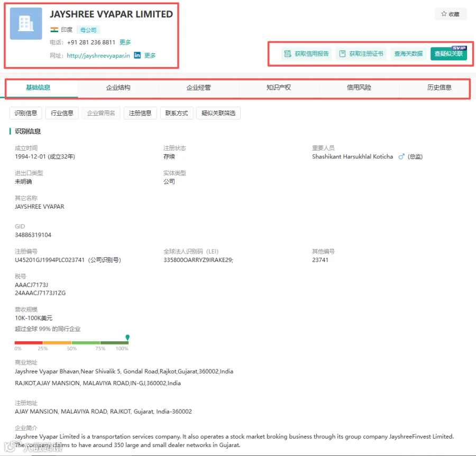476x456 pixels.
Task: Click the founding date 1994-12-01
Action: click(30, 156)
